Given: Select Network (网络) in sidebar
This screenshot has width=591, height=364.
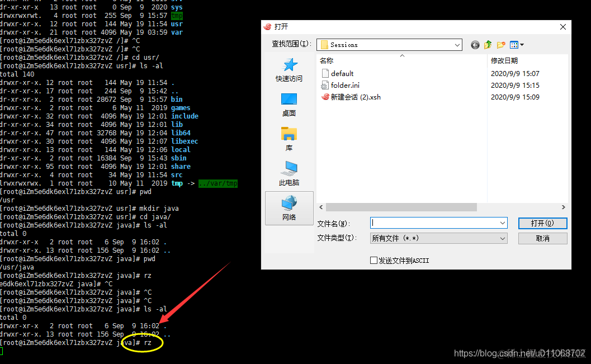Looking at the screenshot, I should pos(289,208).
